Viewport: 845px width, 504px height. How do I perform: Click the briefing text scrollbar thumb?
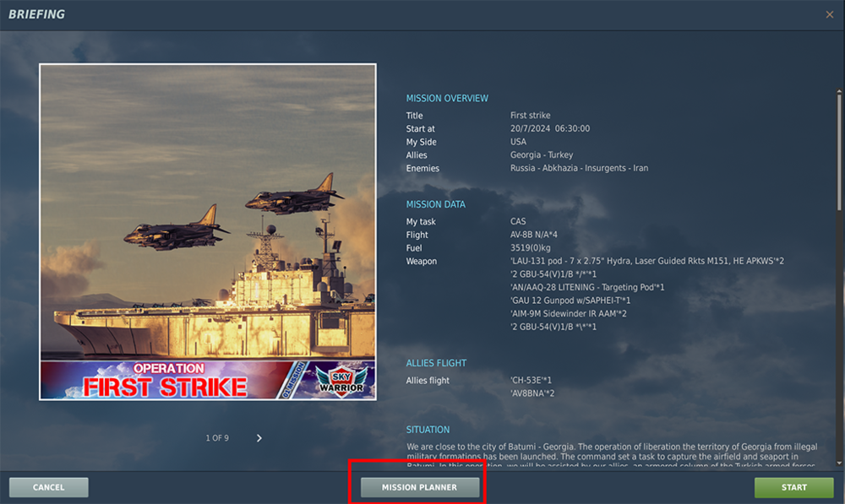tap(838, 151)
